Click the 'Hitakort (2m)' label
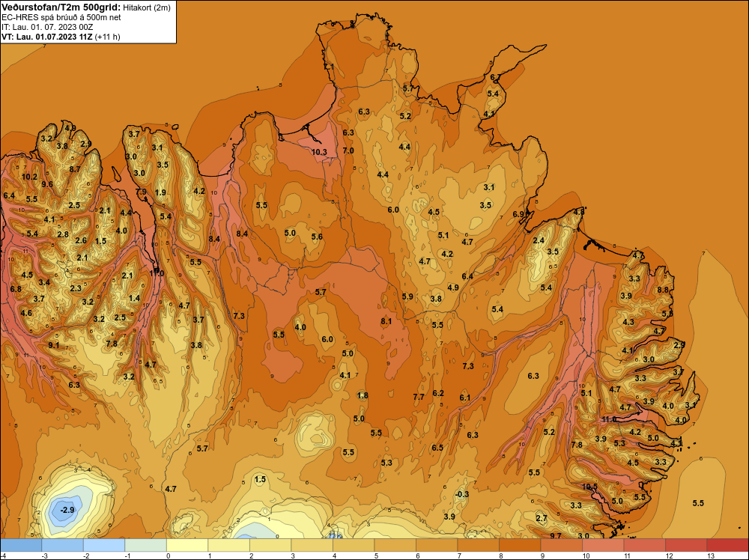749x560 pixels. tap(147, 7)
